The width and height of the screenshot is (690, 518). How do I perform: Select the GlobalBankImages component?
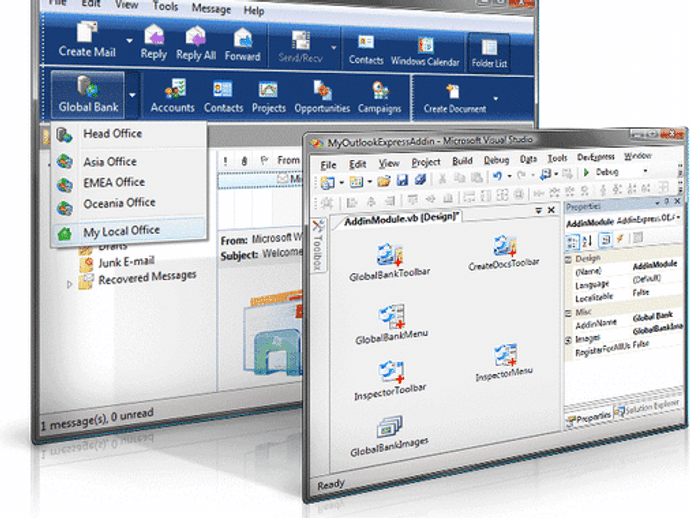click(389, 437)
